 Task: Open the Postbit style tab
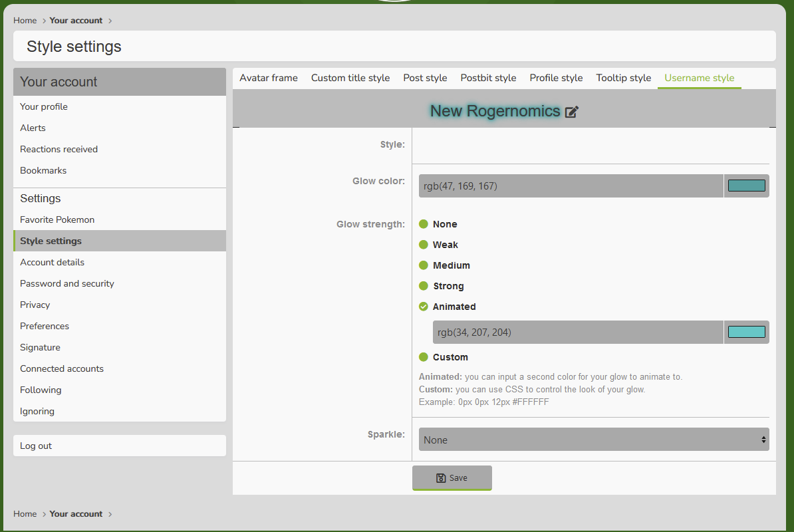coord(488,78)
